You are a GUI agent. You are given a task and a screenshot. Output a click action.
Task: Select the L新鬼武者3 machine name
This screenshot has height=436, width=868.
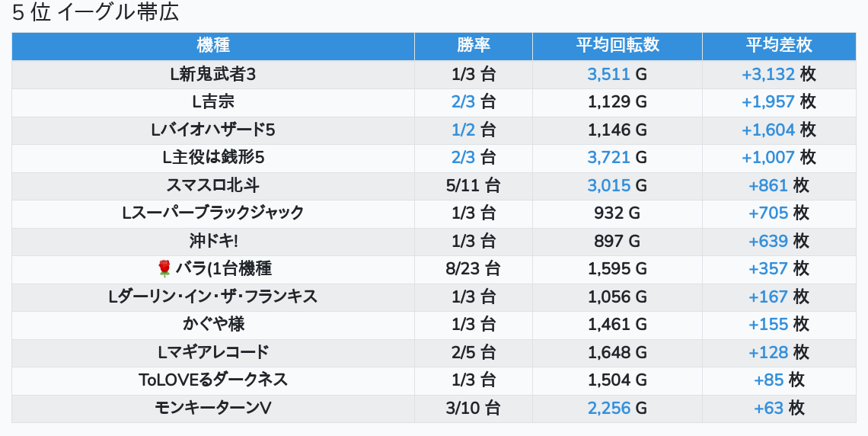pos(213,75)
